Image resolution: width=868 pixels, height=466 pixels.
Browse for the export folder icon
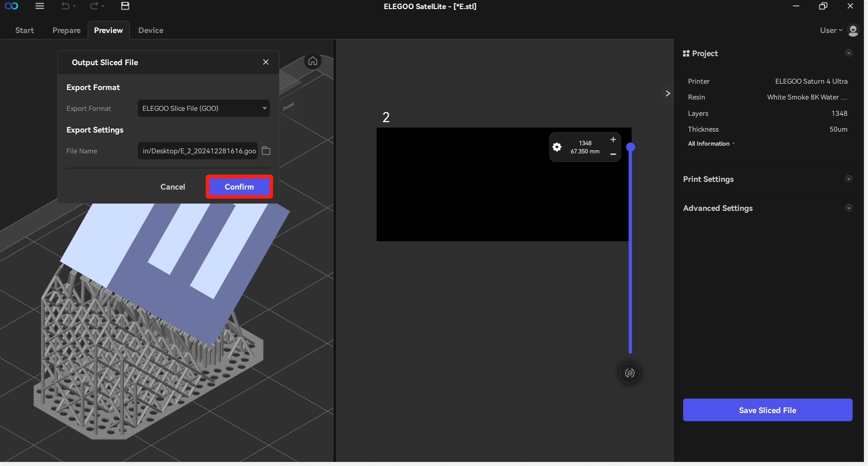[x=266, y=151]
